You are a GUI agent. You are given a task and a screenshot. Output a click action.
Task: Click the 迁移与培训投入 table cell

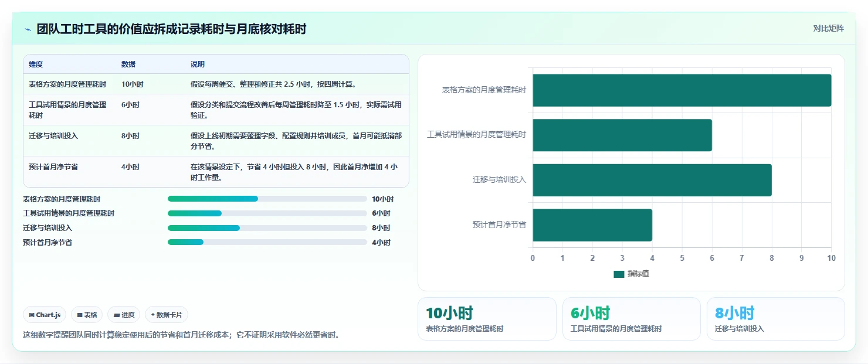coord(53,136)
